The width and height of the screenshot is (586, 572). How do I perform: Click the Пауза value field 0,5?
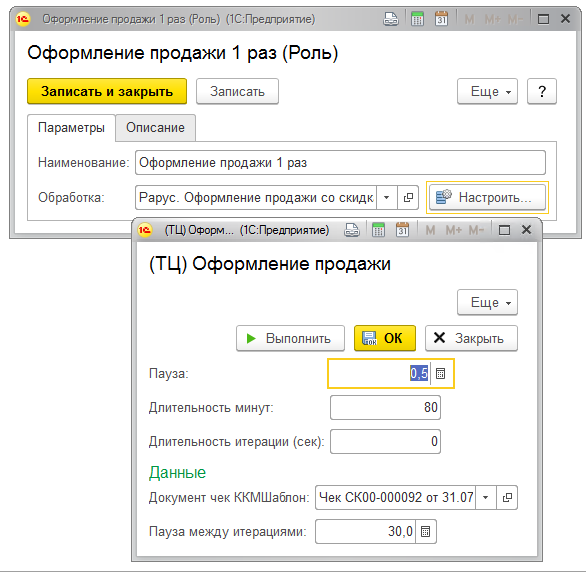(380, 373)
